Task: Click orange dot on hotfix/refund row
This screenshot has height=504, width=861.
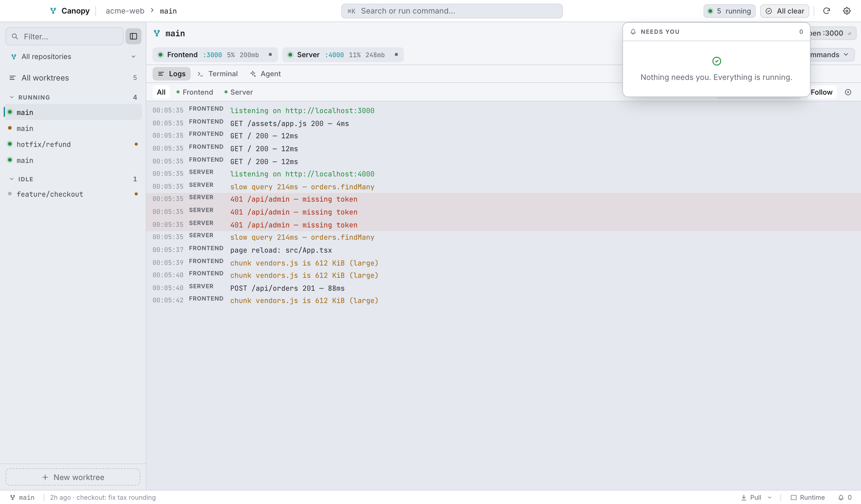Action: [136, 144]
